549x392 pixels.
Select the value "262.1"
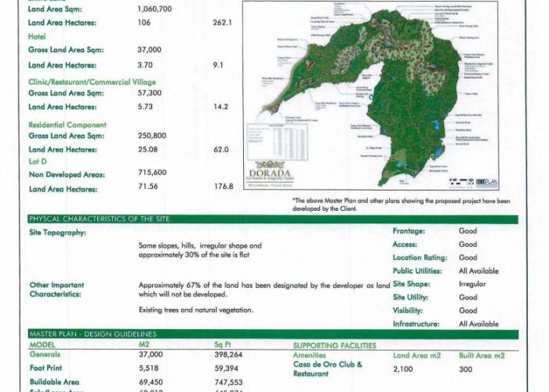(222, 23)
